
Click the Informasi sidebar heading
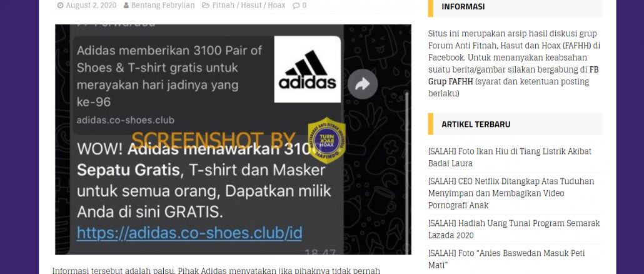coord(463,7)
